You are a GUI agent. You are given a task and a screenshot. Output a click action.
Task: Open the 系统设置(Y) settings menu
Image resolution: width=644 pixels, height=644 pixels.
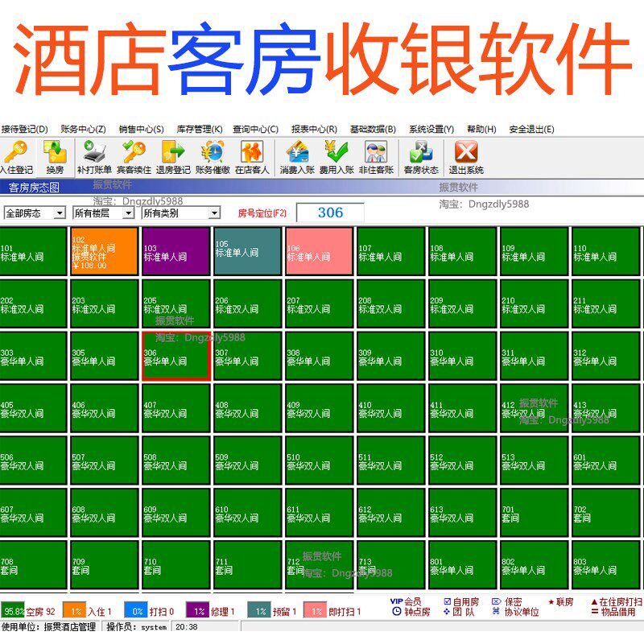(x=430, y=129)
